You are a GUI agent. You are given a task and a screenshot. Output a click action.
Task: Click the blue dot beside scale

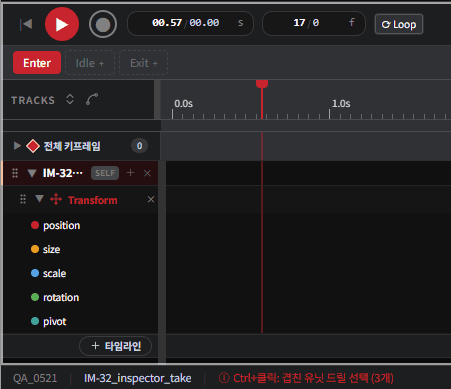tap(35, 273)
